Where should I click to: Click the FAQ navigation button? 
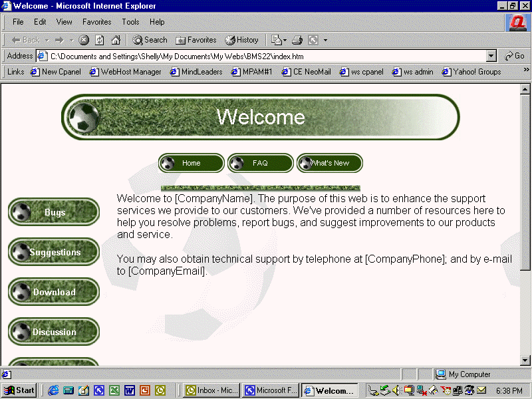(x=261, y=163)
